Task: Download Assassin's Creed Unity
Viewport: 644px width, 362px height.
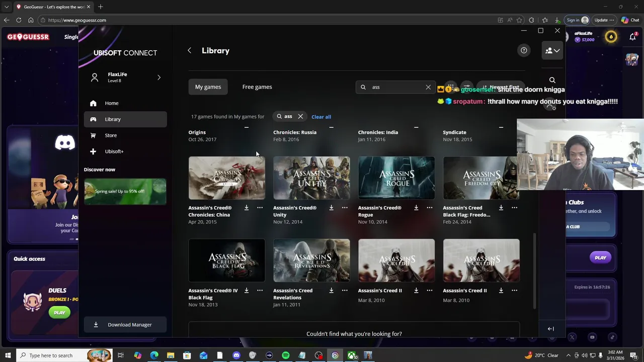Action: 331,208
